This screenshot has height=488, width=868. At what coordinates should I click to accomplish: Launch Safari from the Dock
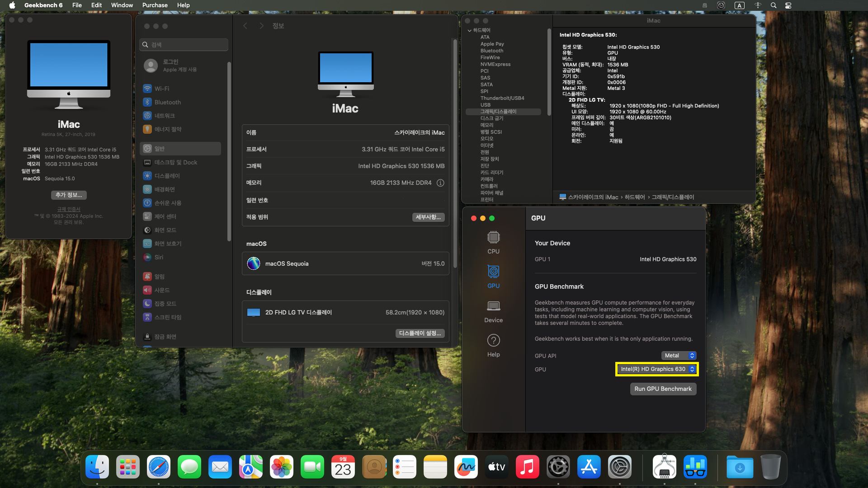[159, 467]
